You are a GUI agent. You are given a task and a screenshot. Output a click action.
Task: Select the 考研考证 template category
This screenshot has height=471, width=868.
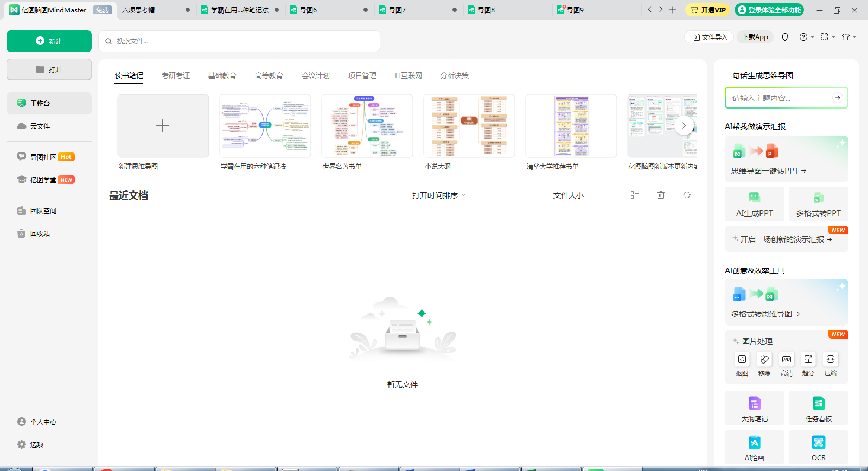click(176, 75)
